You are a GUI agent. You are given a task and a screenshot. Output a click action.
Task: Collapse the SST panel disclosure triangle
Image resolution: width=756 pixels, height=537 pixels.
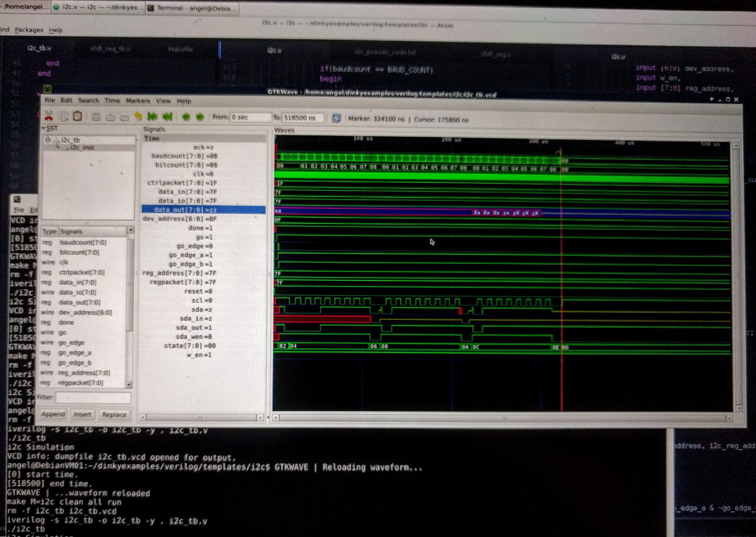click(x=43, y=128)
